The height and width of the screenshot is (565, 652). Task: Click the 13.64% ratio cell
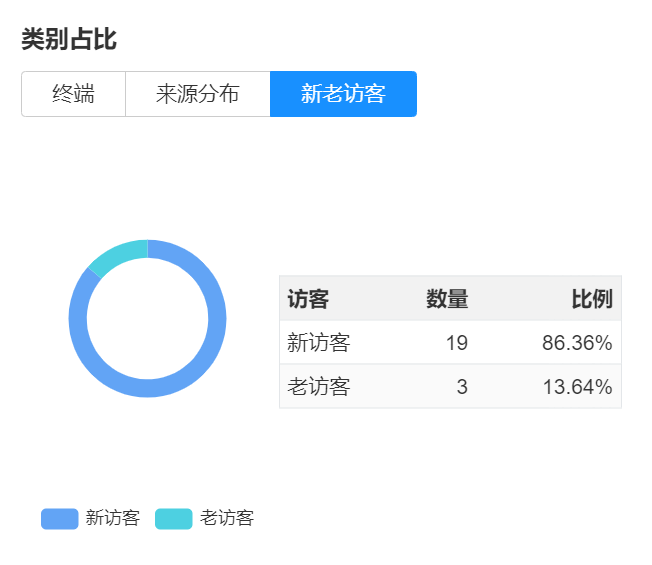577,387
